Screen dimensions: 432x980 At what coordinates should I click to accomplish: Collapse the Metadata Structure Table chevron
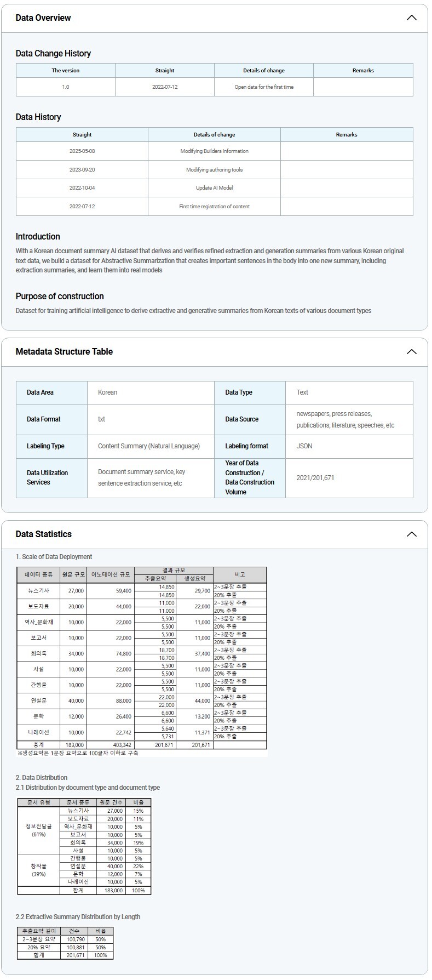click(411, 351)
